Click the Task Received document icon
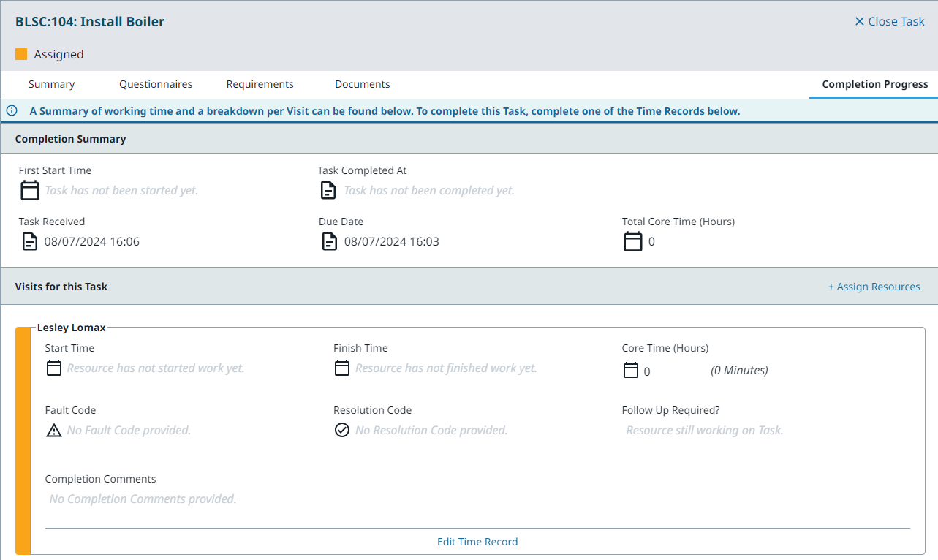Screen dimensions: 938x560 pos(29,241)
